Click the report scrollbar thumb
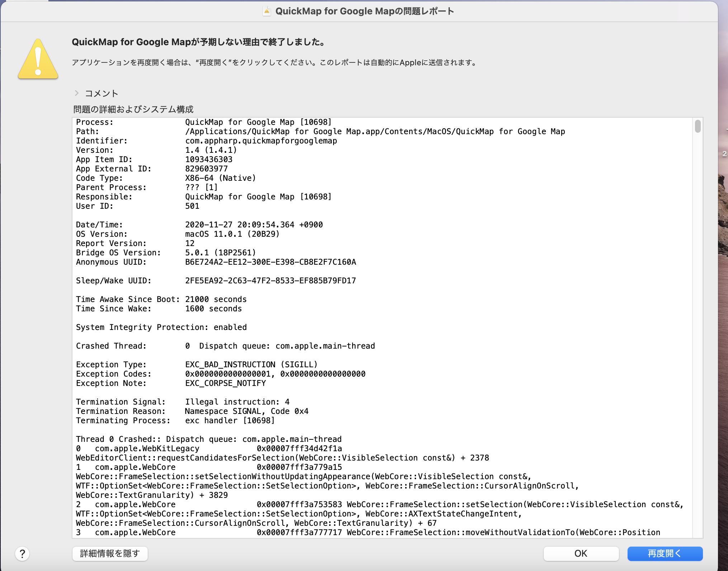 click(x=698, y=126)
